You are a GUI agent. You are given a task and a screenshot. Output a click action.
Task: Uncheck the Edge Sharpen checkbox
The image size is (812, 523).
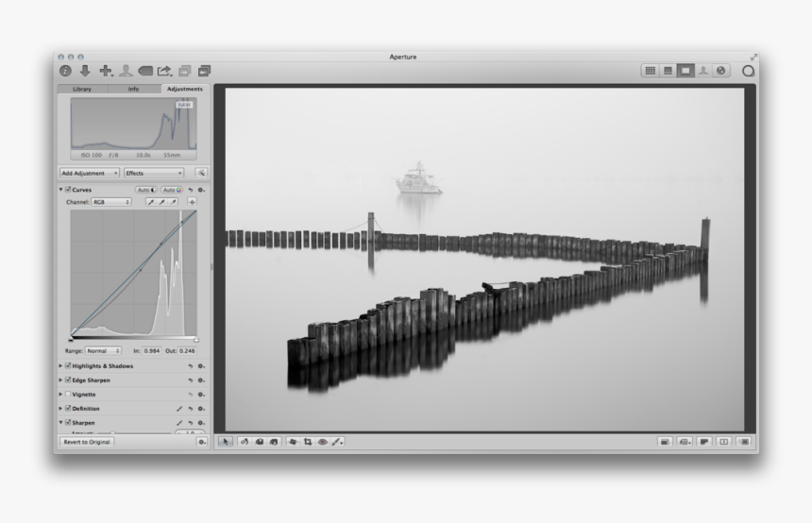(68, 380)
